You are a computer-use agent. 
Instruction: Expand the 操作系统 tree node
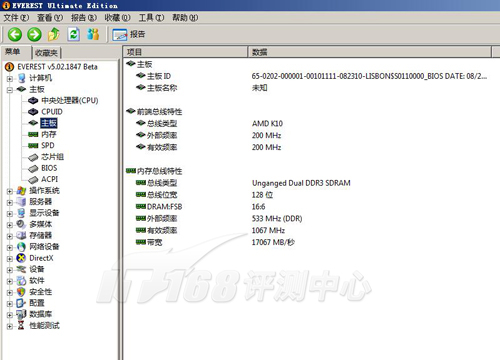tap(10, 191)
